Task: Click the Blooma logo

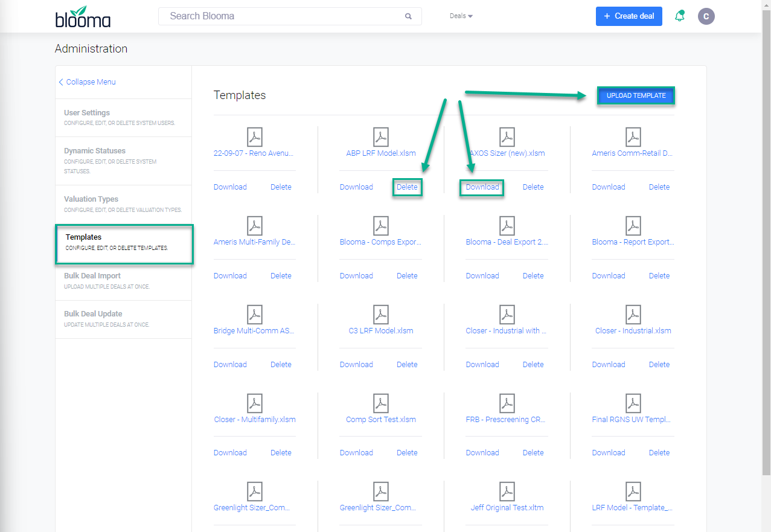Action: click(83, 16)
